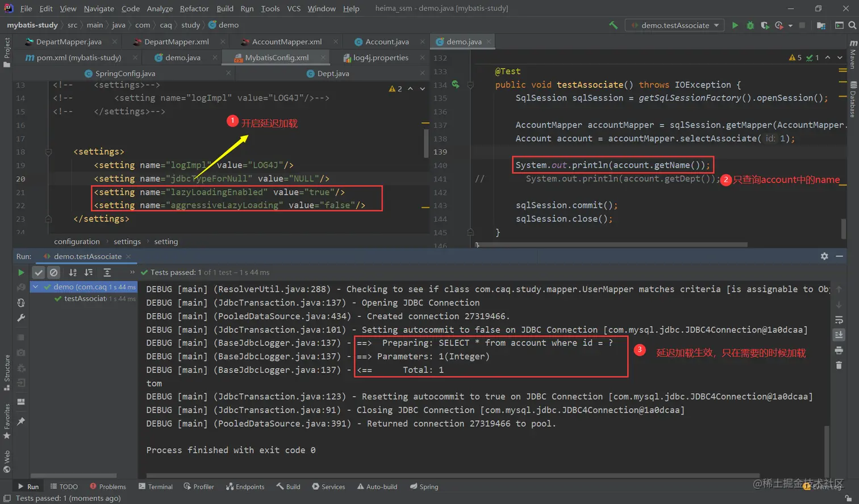Fold the closing settings tag at line 23

(48, 219)
